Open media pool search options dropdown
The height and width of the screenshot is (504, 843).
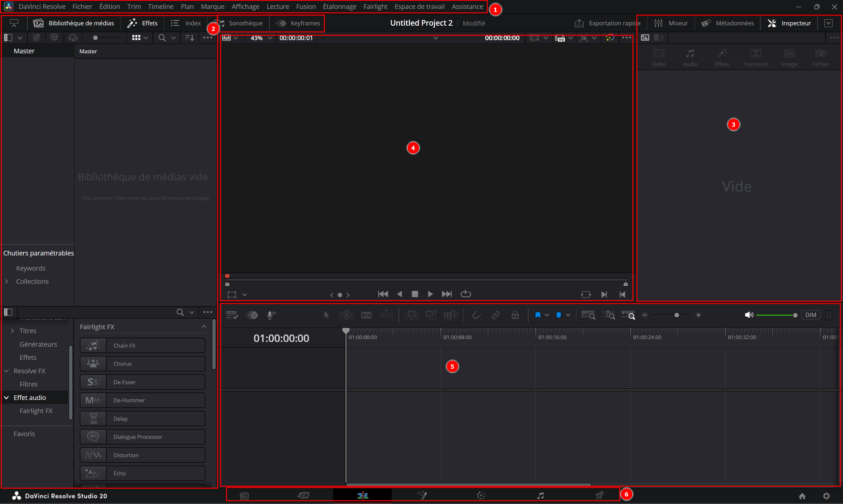tap(173, 38)
